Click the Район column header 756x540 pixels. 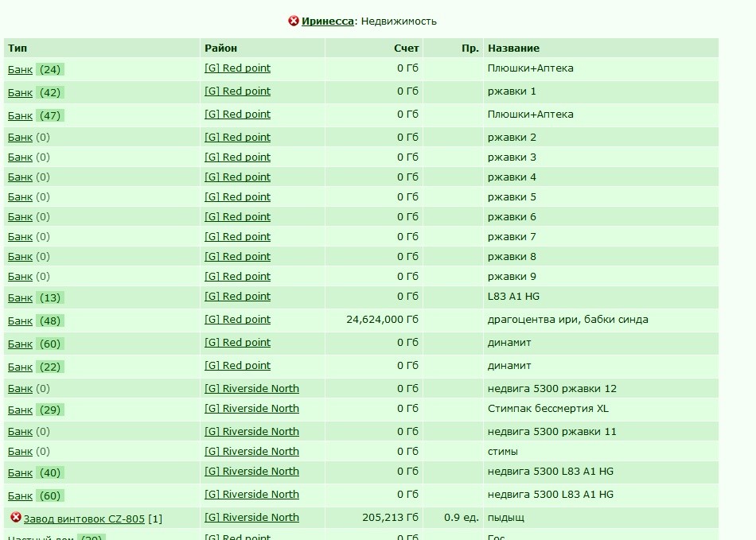(220, 49)
